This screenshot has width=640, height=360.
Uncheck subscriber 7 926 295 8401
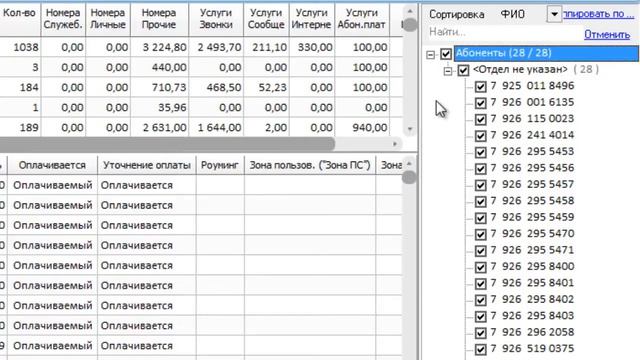(x=480, y=284)
